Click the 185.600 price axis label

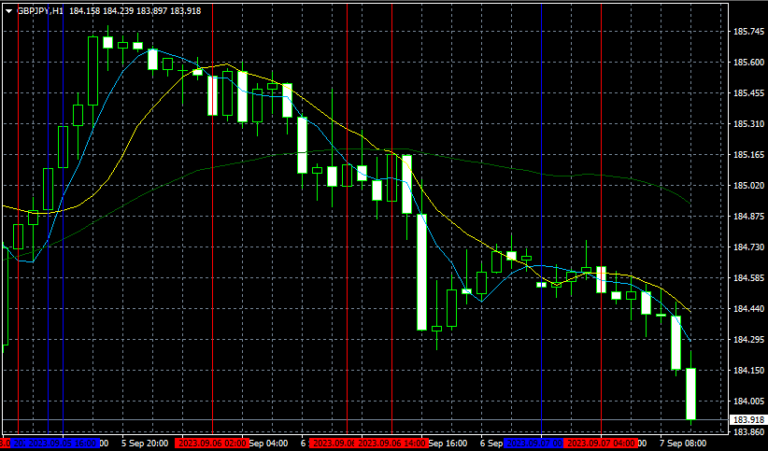pos(748,62)
